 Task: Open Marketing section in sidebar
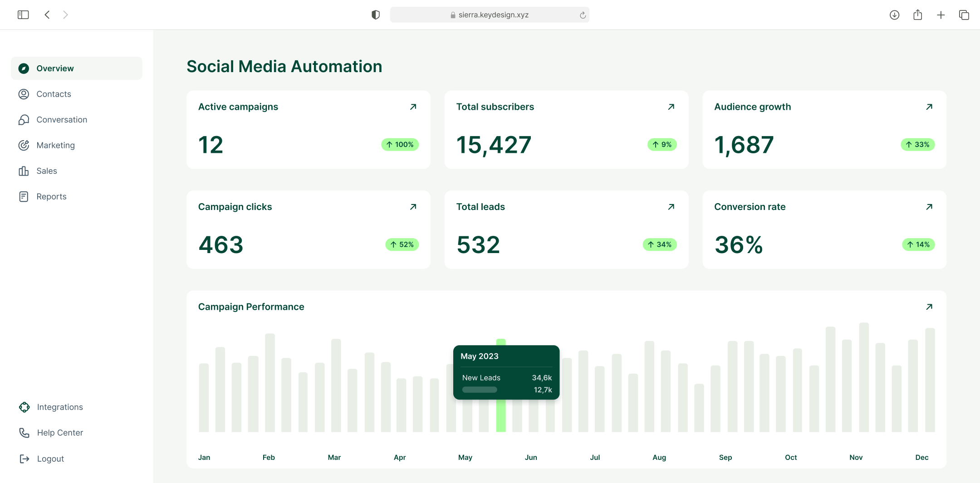55,146
